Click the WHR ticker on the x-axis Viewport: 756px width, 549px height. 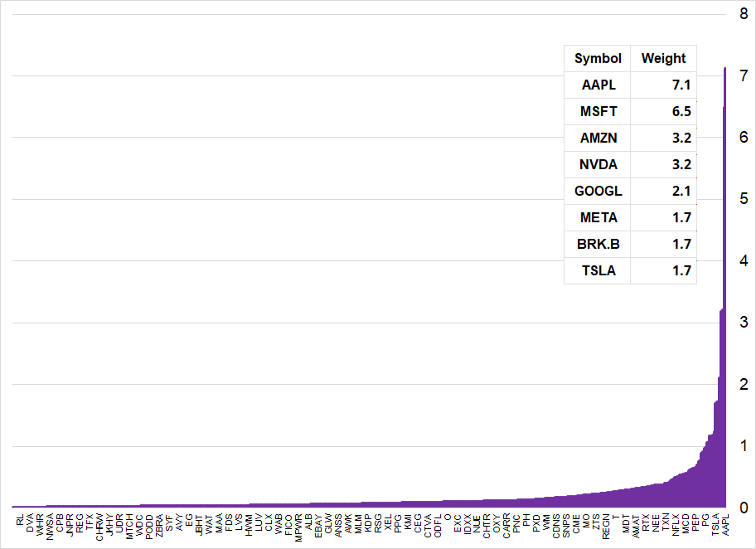point(40,524)
